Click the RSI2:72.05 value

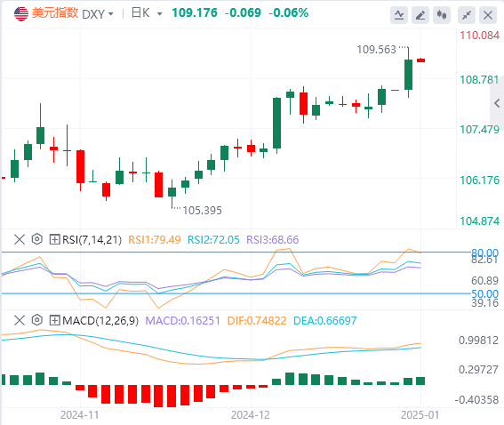tap(213, 240)
